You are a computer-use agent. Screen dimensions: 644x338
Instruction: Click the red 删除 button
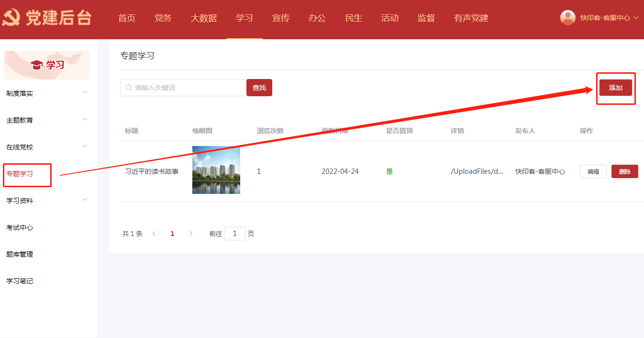point(624,171)
